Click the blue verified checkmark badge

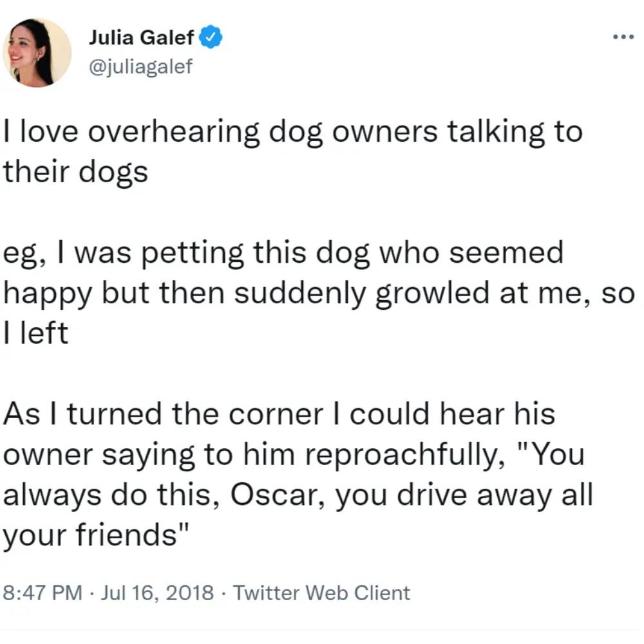pos(211,37)
